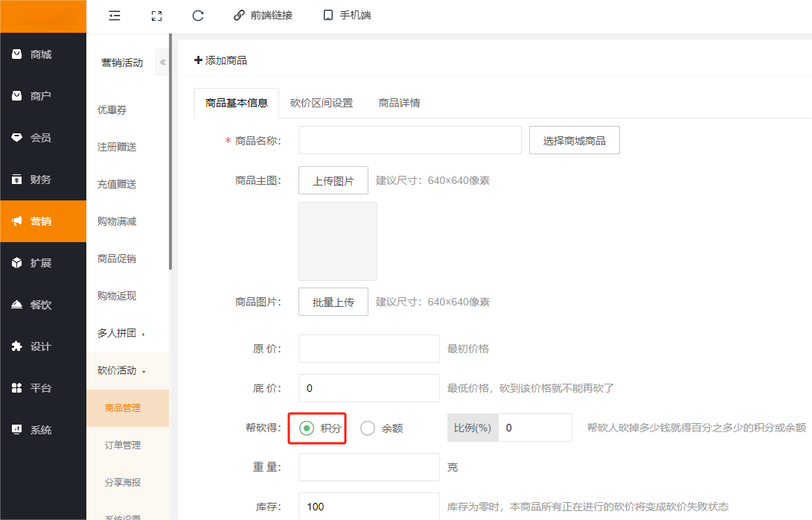812x520 pixels.
Task: Open 会员 section in sidebar
Action: click(42, 138)
